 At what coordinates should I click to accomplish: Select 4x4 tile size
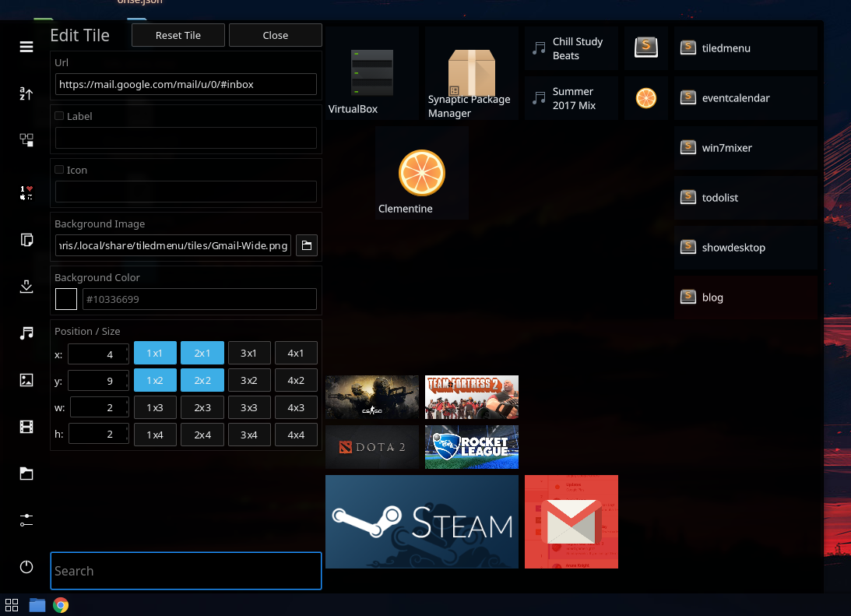(x=296, y=435)
